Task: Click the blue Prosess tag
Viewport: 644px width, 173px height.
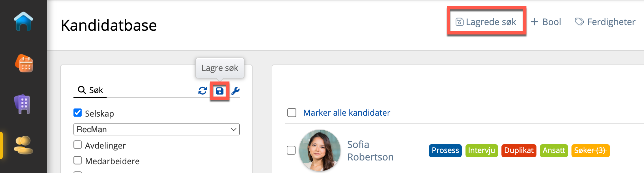Action: [445, 150]
